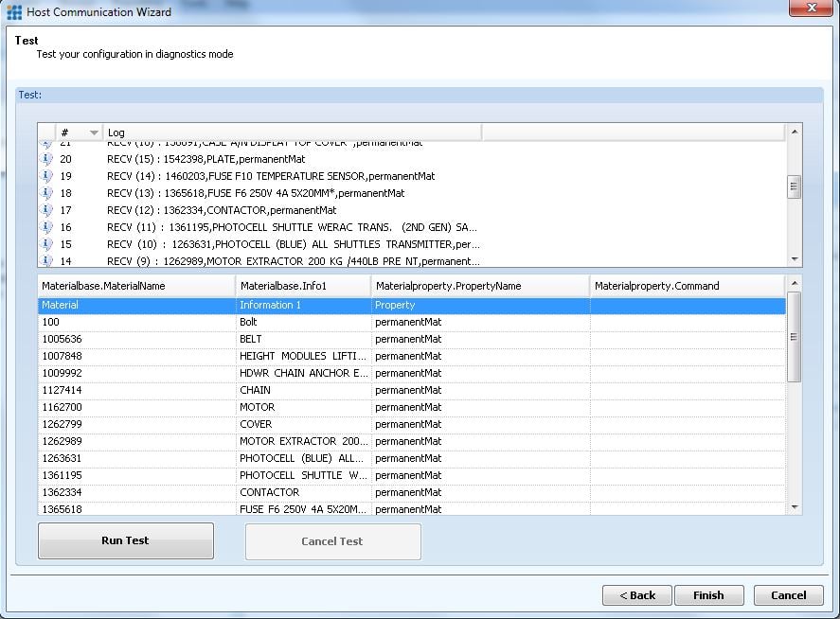Click the info icon for FUSE F10 TEMPERATURE SENSOR entry
The image size is (840, 619).
point(45,176)
